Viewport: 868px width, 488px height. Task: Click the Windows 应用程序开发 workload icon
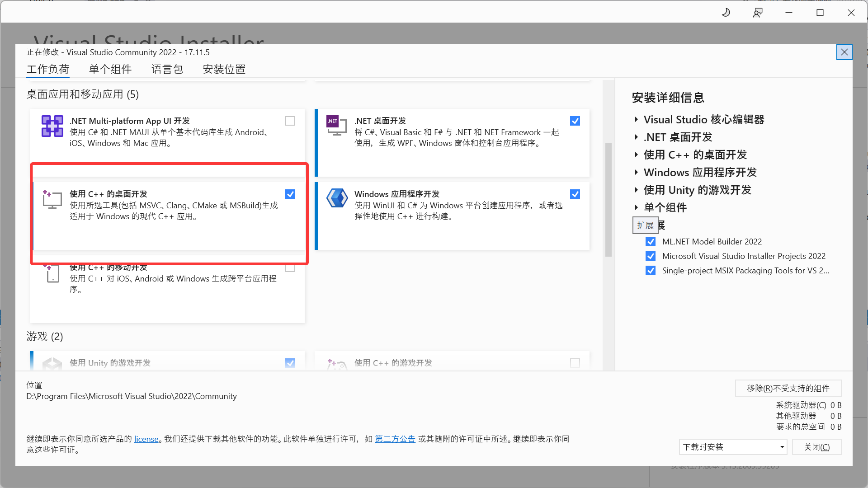337,198
